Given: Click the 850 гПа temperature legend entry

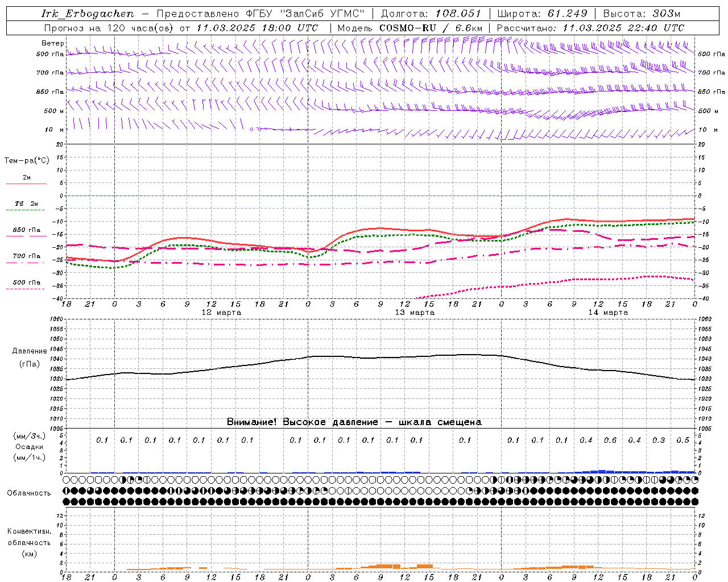Looking at the screenshot, I should coord(27,230).
